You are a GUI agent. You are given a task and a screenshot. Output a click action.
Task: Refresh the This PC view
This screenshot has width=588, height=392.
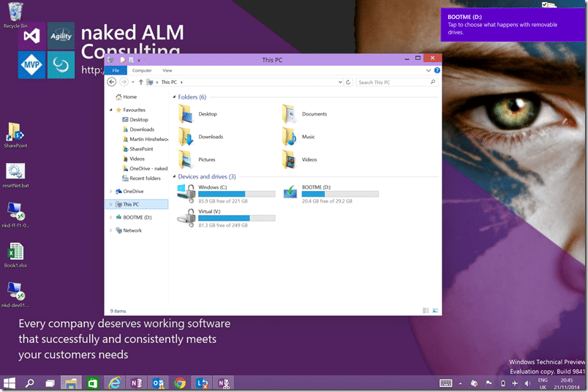[x=348, y=82]
